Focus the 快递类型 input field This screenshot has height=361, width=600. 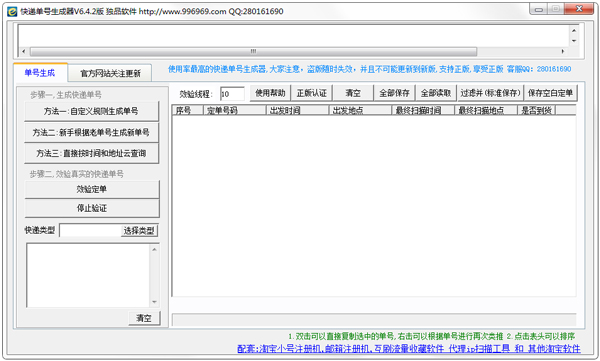tap(91, 230)
